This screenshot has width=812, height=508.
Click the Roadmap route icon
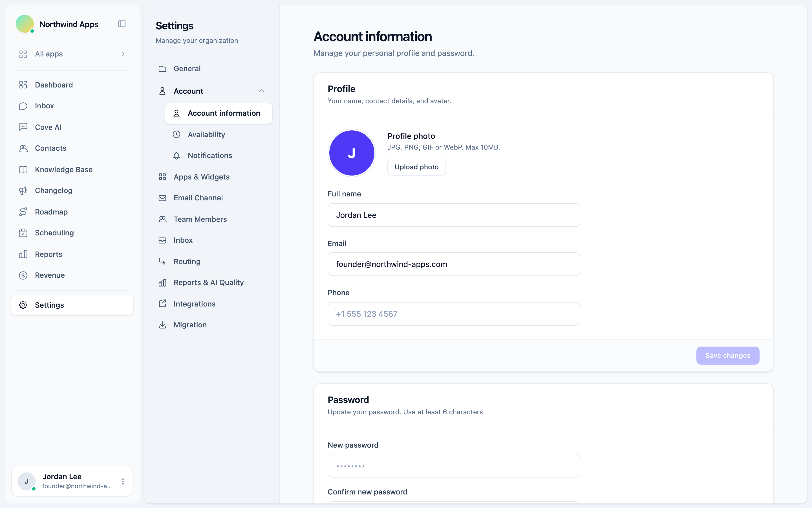[23, 212]
